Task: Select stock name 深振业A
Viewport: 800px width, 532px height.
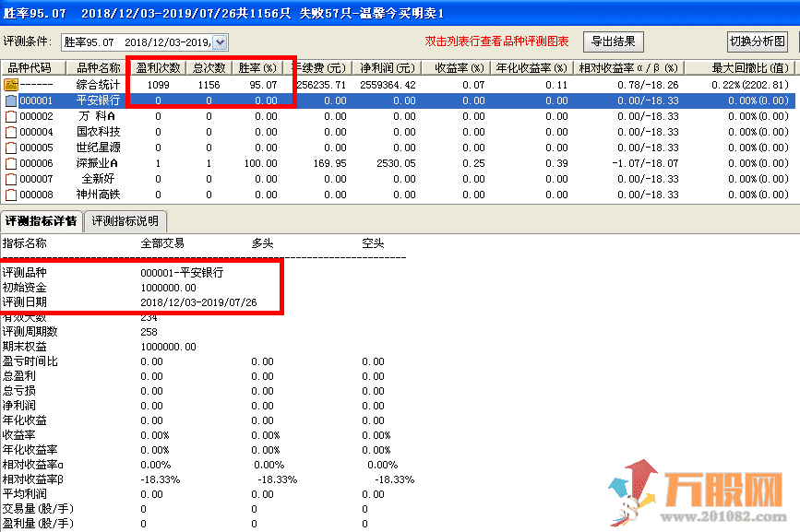Action: click(x=97, y=163)
